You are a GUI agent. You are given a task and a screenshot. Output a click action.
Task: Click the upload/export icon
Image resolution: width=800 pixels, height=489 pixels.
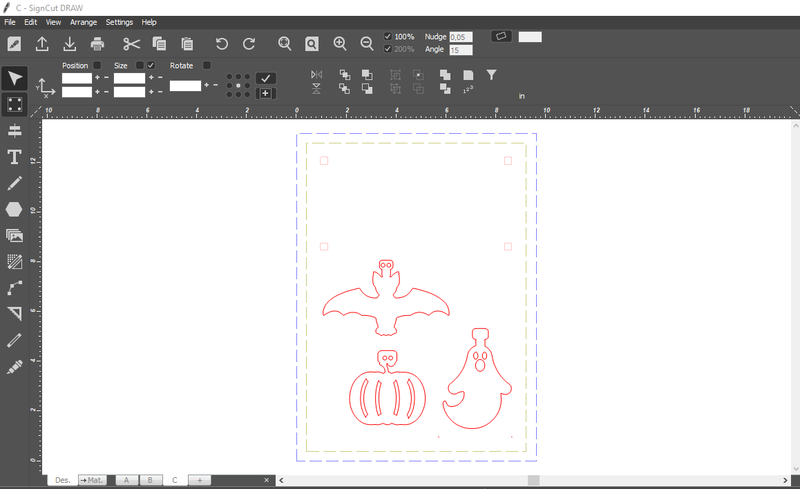tap(42, 44)
